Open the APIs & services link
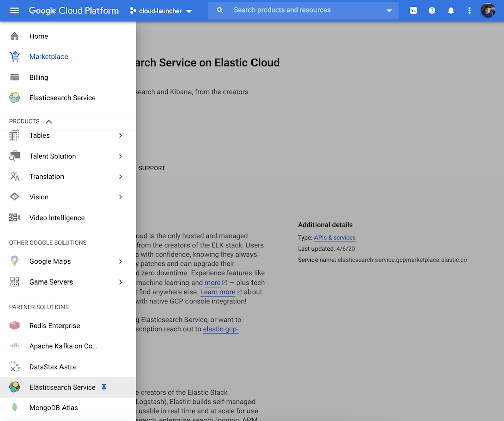The width and height of the screenshot is (504, 421). click(x=335, y=238)
